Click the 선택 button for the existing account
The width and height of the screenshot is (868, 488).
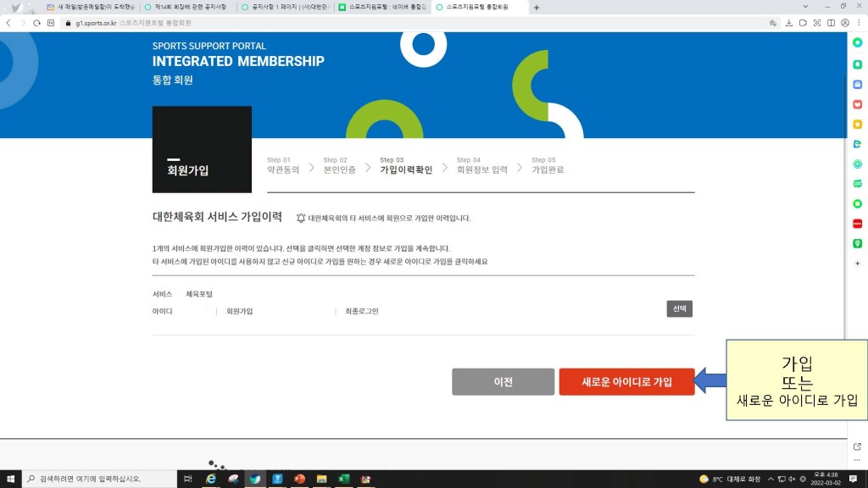[679, 309]
